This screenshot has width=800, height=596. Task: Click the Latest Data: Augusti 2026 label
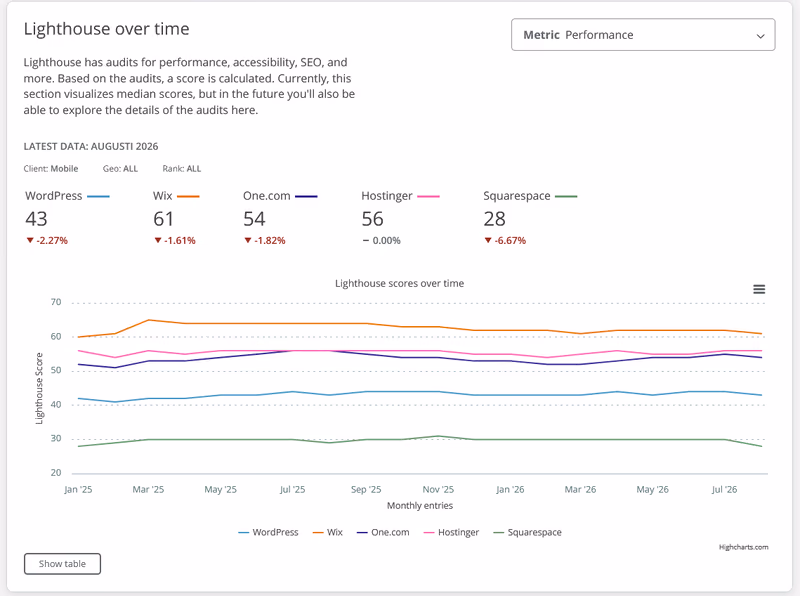coord(91,146)
